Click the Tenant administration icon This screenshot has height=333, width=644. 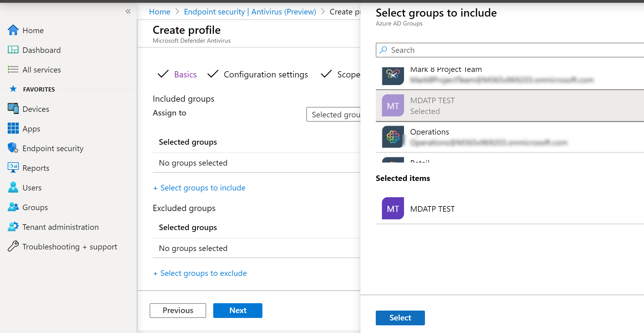pos(13,227)
